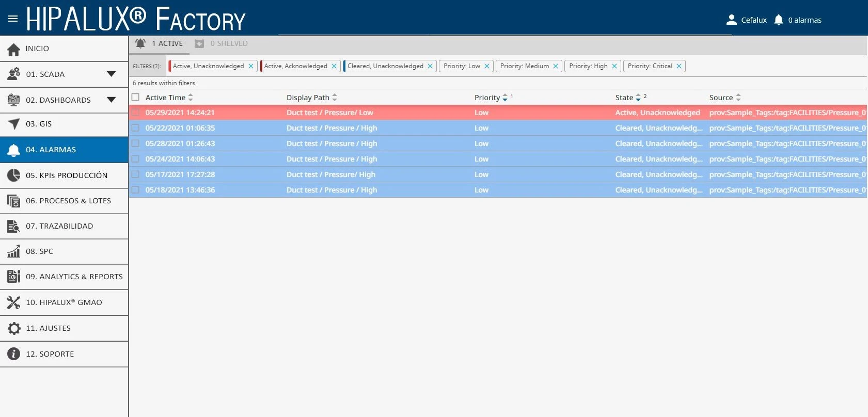
Task: Click the Dashboards sidebar icon
Action: tap(14, 100)
